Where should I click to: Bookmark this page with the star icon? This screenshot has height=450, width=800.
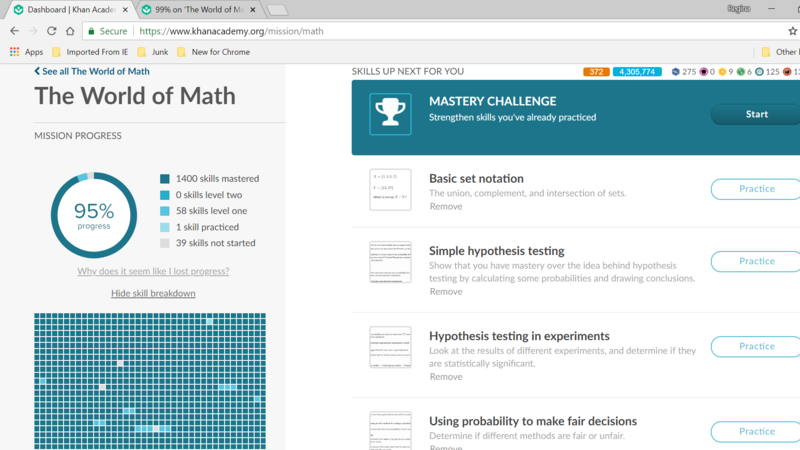(x=792, y=31)
